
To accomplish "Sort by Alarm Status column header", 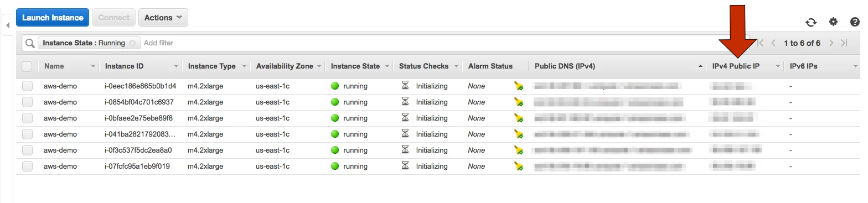I will [x=490, y=66].
